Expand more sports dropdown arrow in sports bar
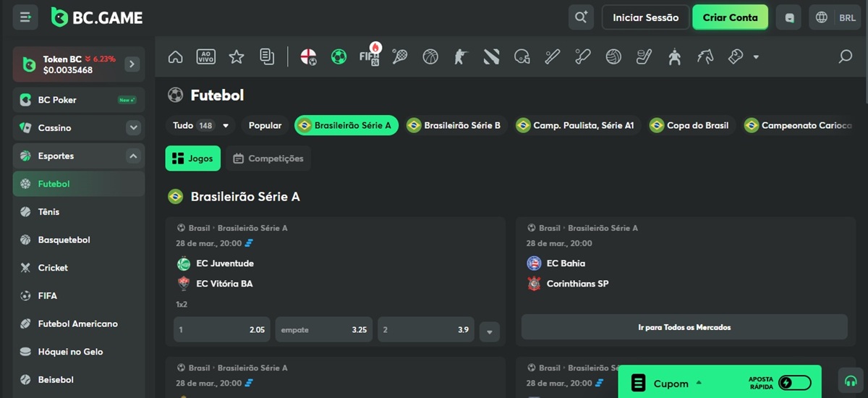The image size is (868, 398). pos(756,57)
